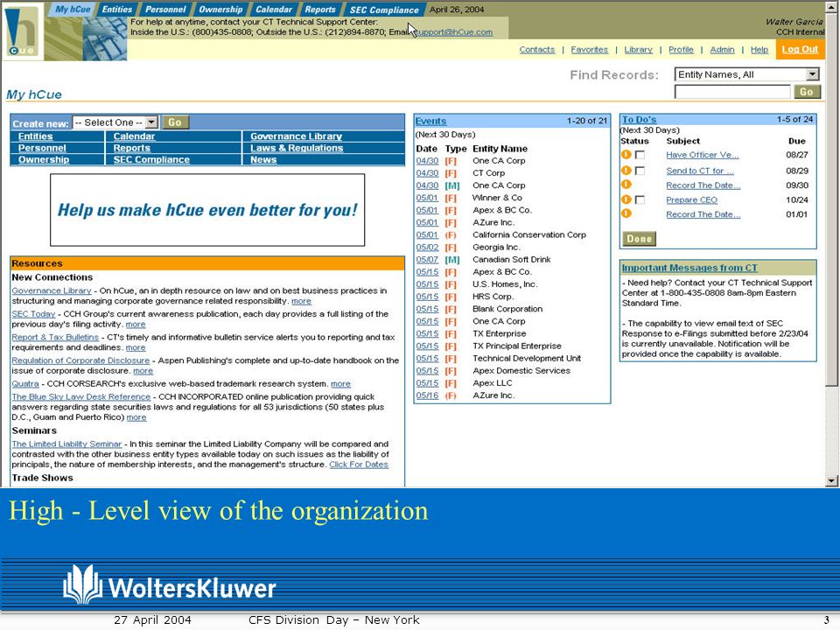Click the TX Principal Enterprise event row
The height and width of the screenshot is (630, 840).
pyautogui.click(x=512, y=346)
